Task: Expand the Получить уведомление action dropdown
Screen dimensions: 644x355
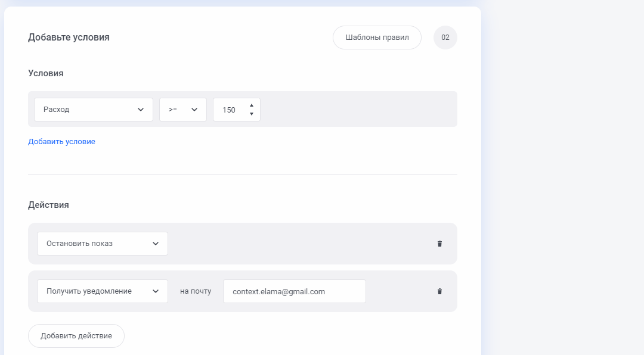Action: tap(103, 291)
